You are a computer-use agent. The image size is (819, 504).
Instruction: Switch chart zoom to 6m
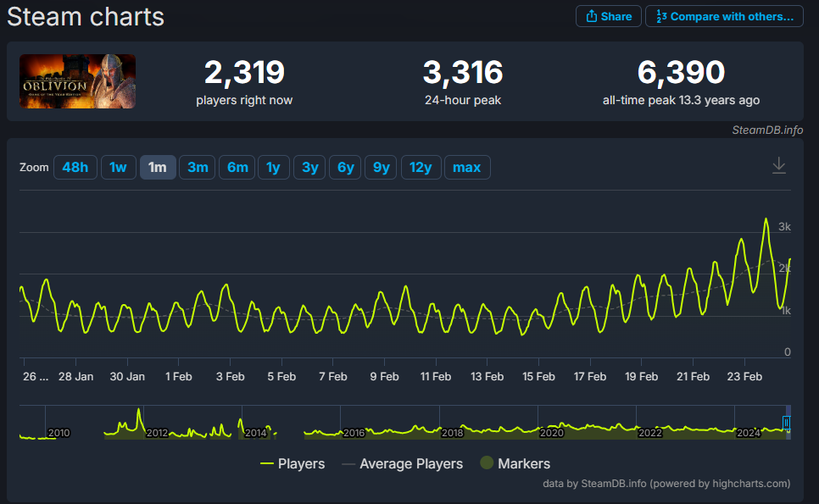pos(237,168)
